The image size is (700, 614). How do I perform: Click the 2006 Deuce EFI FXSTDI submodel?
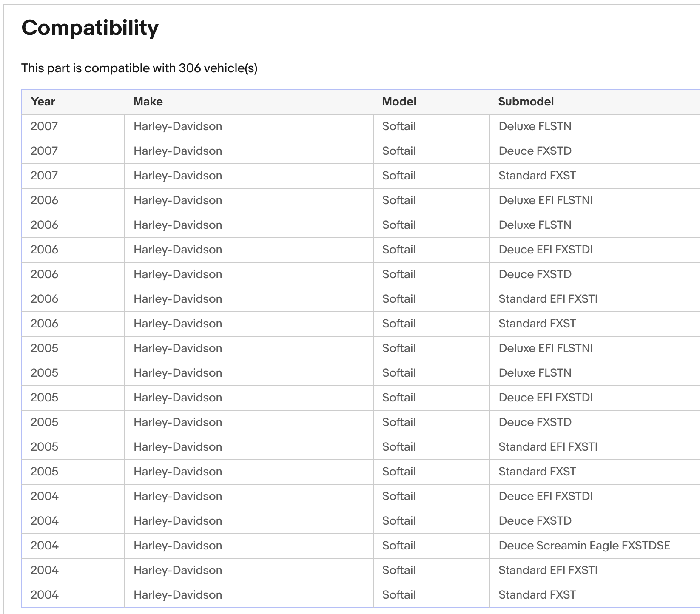click(x=545, y=250)
